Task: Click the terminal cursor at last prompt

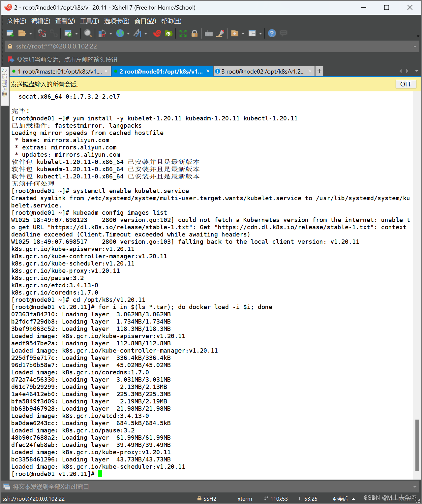Action: (x=100, y=474)
